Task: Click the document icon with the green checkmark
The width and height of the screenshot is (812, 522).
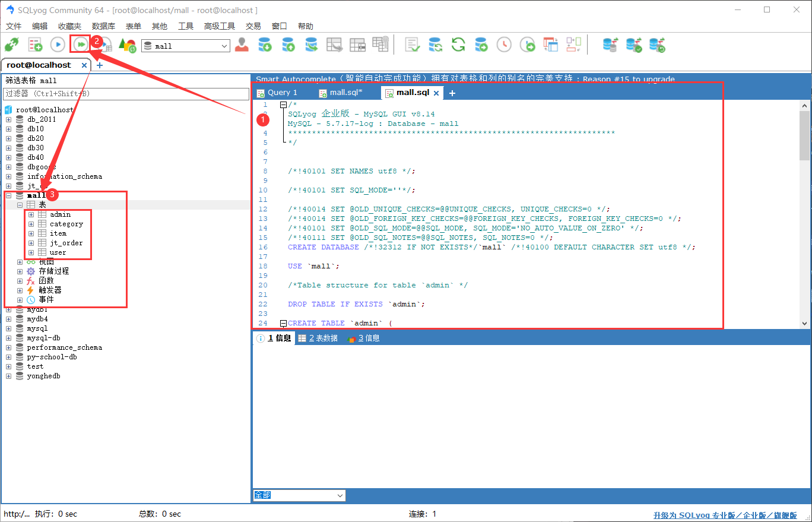Action: point(412,45)
